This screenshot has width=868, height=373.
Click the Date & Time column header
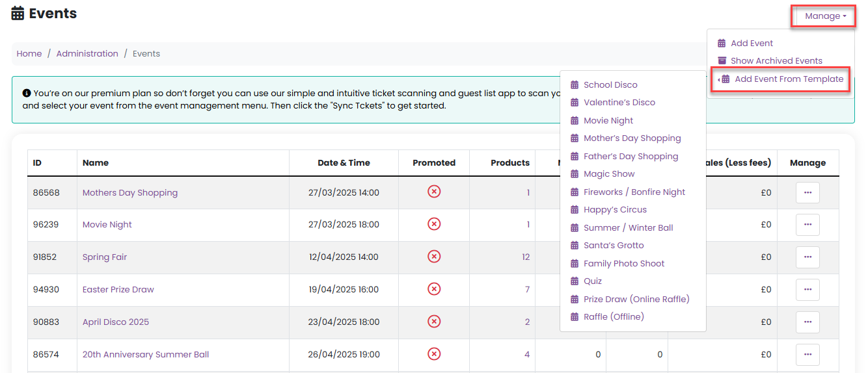tap(344, 163)
